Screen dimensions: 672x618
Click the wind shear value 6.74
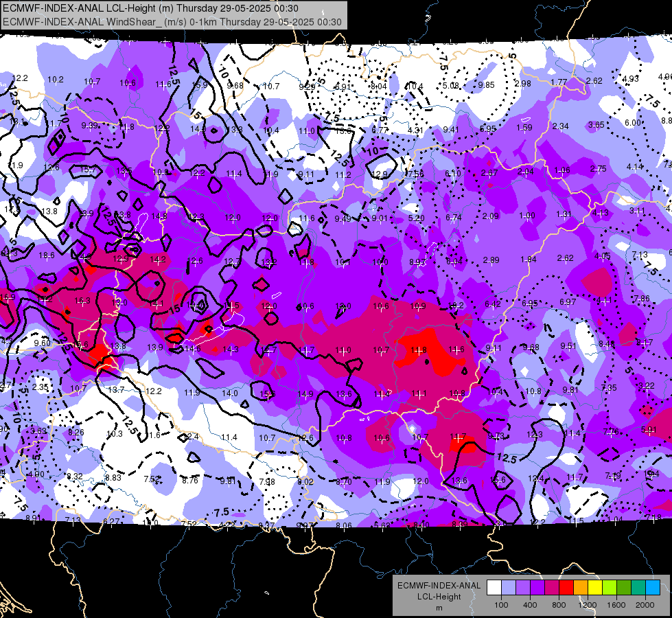[454, 218]
